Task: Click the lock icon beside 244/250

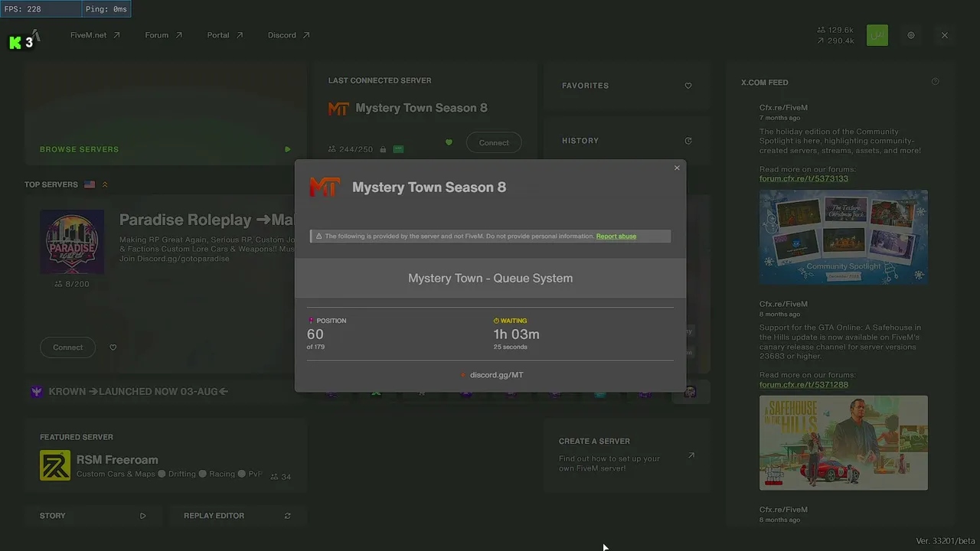Action: pos(383,149)
